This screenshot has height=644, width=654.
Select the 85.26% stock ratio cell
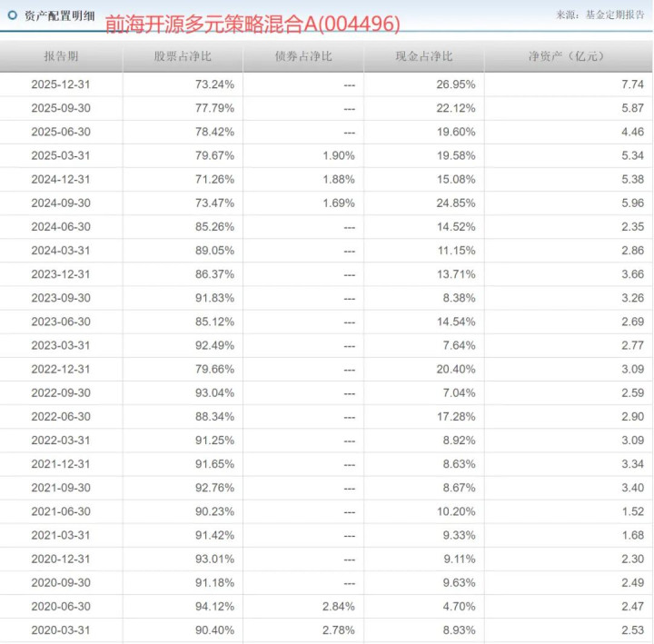(214, 227)
